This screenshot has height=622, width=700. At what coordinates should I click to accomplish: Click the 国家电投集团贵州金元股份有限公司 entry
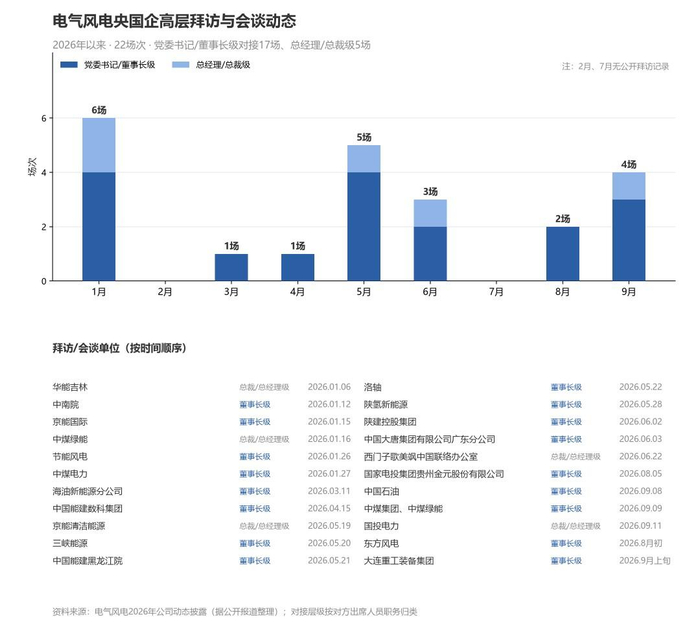[x=434, y=474]
